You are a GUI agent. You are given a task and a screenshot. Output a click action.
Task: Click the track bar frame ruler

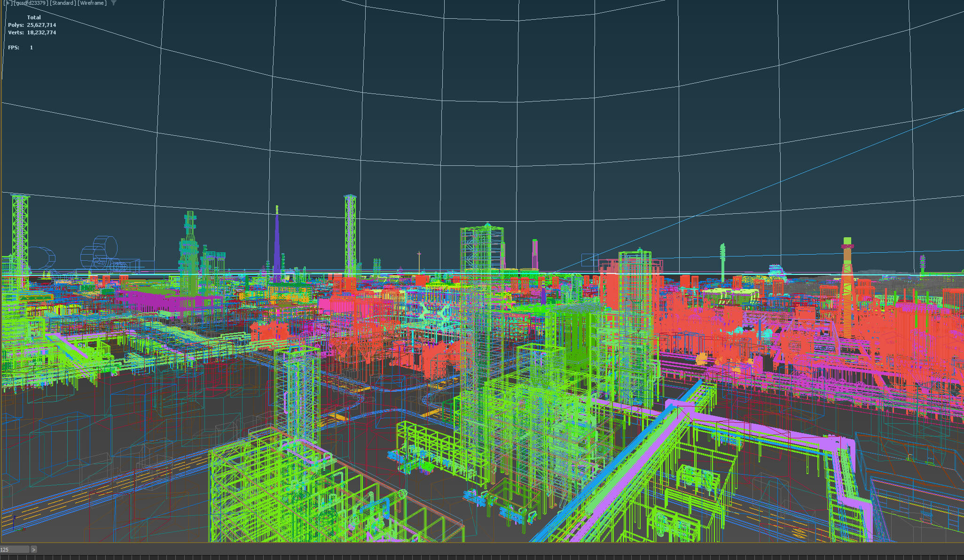point(482,557)
